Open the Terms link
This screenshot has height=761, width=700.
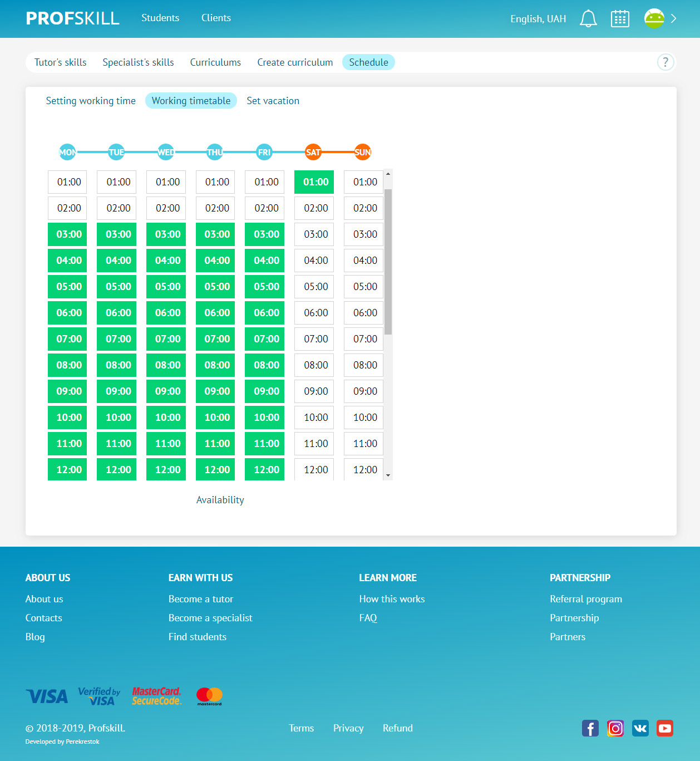coord(301,728)
